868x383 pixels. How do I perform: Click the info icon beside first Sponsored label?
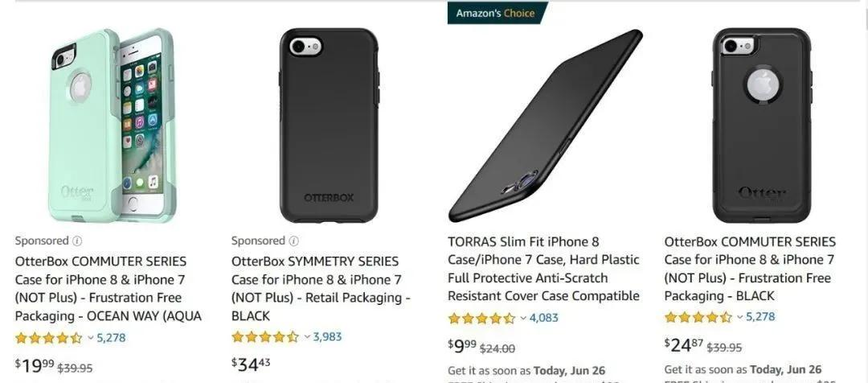(x=77, y=241)
